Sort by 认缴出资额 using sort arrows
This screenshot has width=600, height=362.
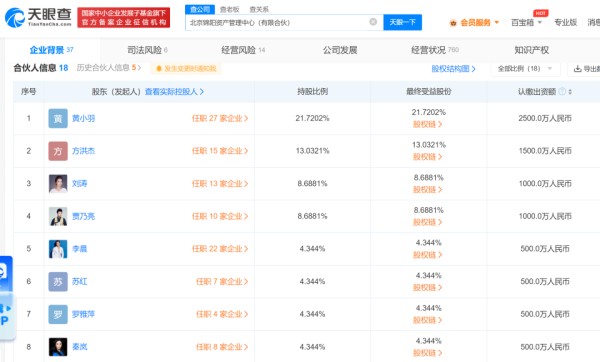point(570,91)
